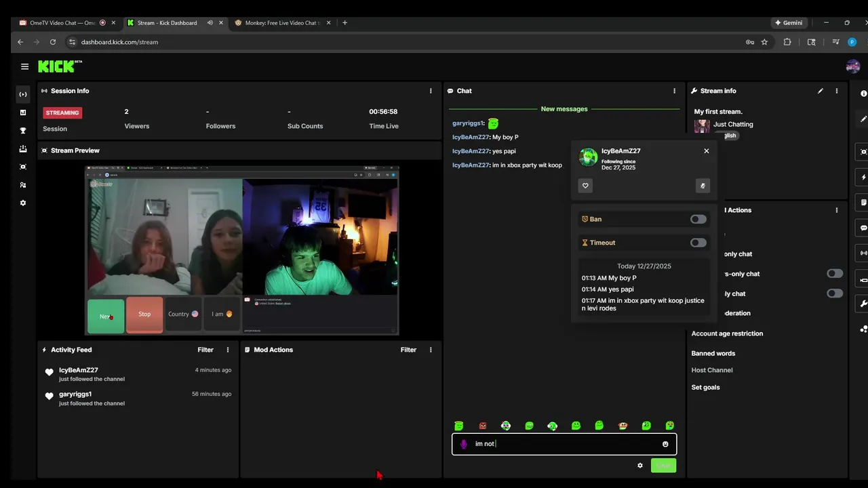
Task: Insert the first green halo emote
Action: tap(459, 426)
